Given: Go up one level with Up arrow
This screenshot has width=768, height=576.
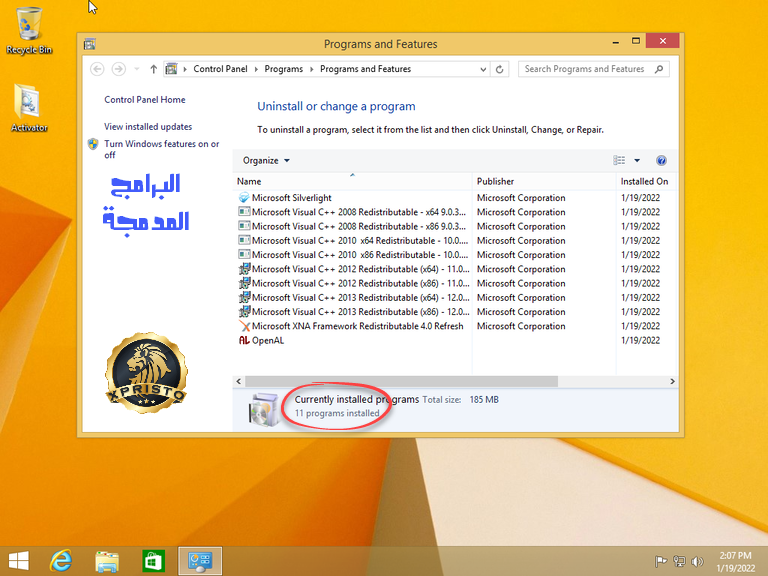Looking at the screenshot, I should tap(153, 69).
